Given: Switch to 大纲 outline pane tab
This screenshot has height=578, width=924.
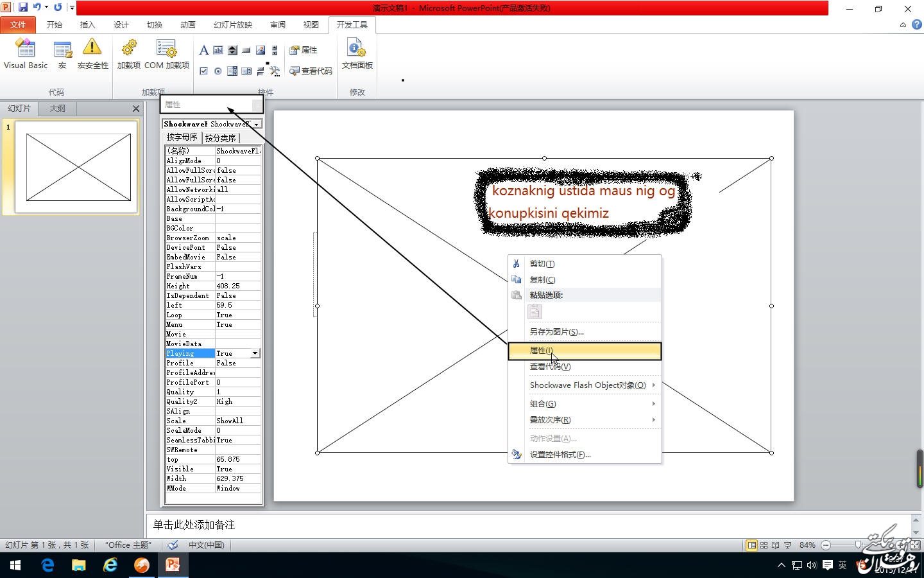Looking at the screenshot, I should pyautogui.click(x=58, y=109).
